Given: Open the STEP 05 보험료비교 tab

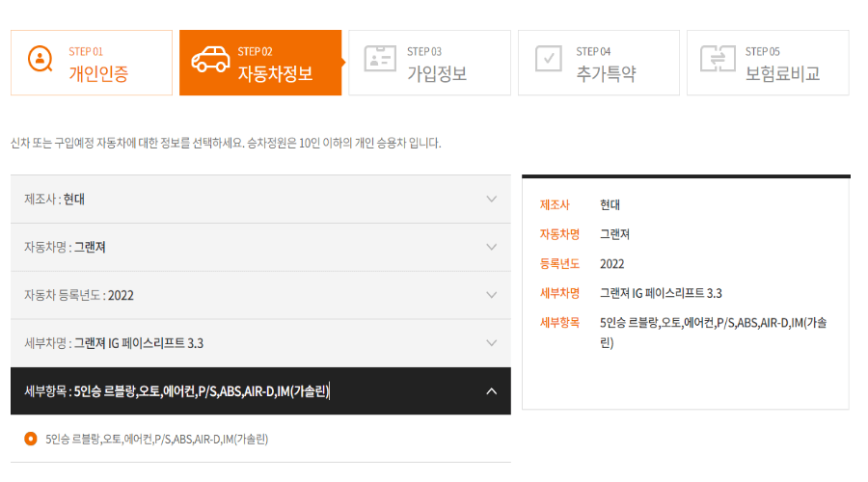Looking at the screenshot, I should [x=768, y=63].
